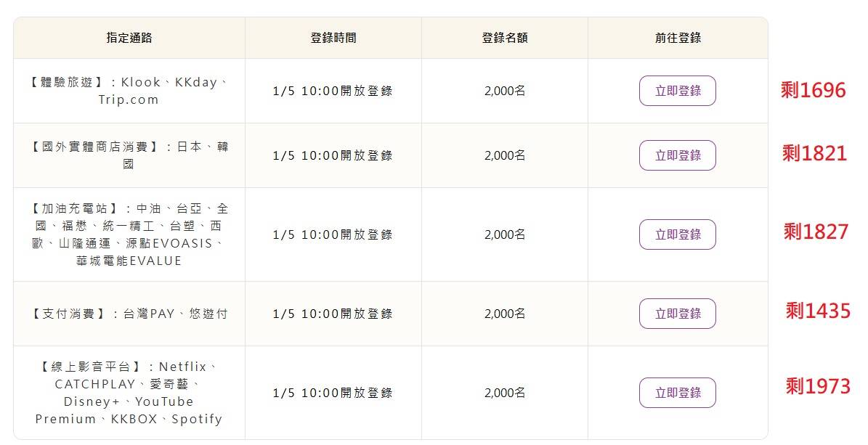Click the red 剩1435 remaining label
868x445 pixels.
pyautogui.click(x=817, y=311)
